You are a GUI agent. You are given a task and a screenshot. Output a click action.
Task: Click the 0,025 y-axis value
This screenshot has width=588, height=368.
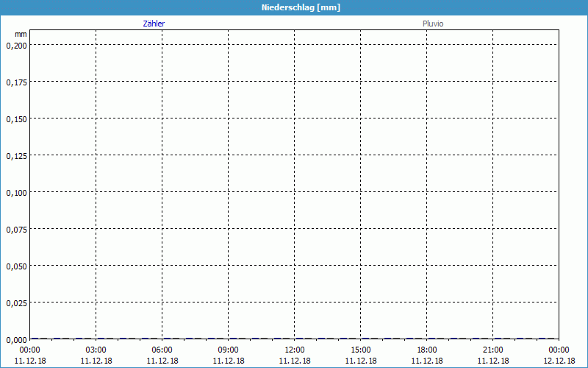tap(16, 303)
